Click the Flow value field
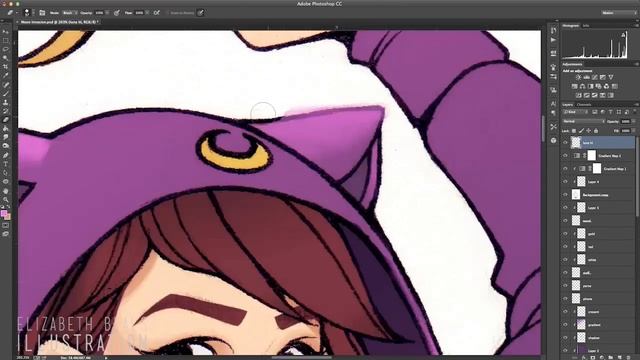The image size is (640, 360). 140,13
